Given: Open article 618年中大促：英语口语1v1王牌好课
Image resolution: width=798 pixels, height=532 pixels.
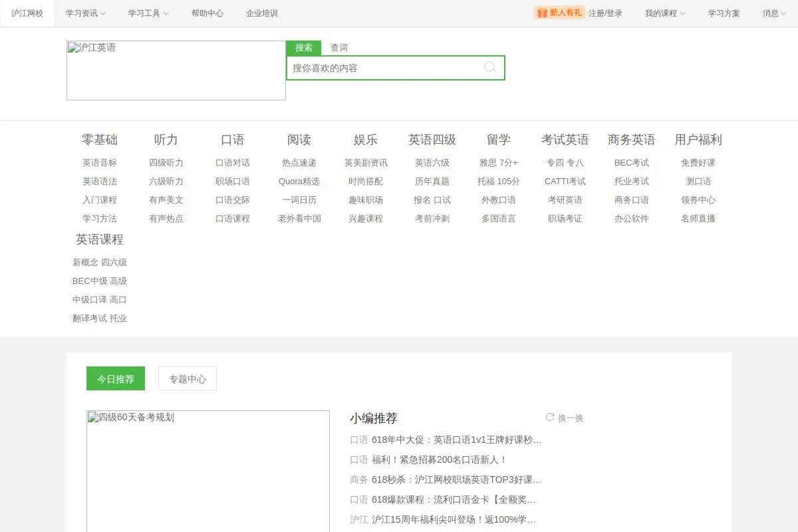Looking at the screenshot, I should tap(457, 440).
